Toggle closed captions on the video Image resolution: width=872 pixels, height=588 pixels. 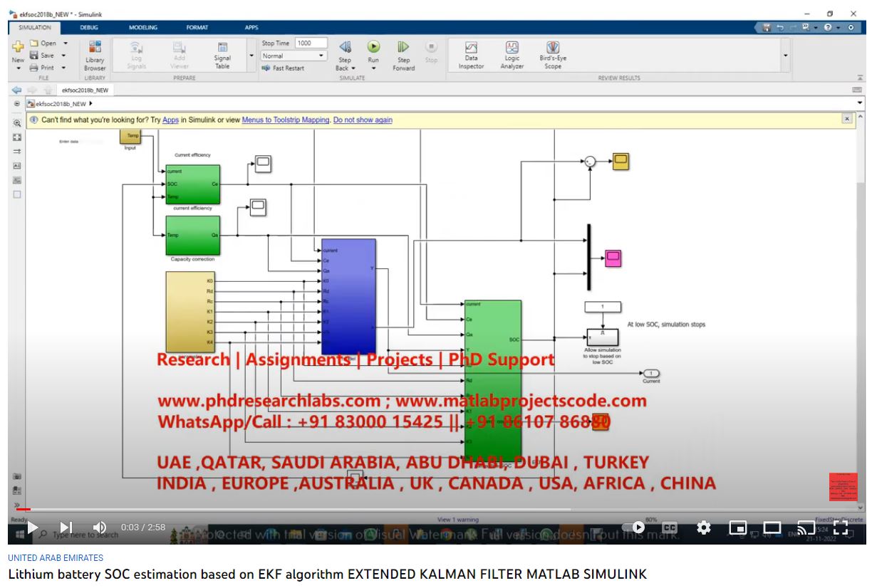[669, 527]
